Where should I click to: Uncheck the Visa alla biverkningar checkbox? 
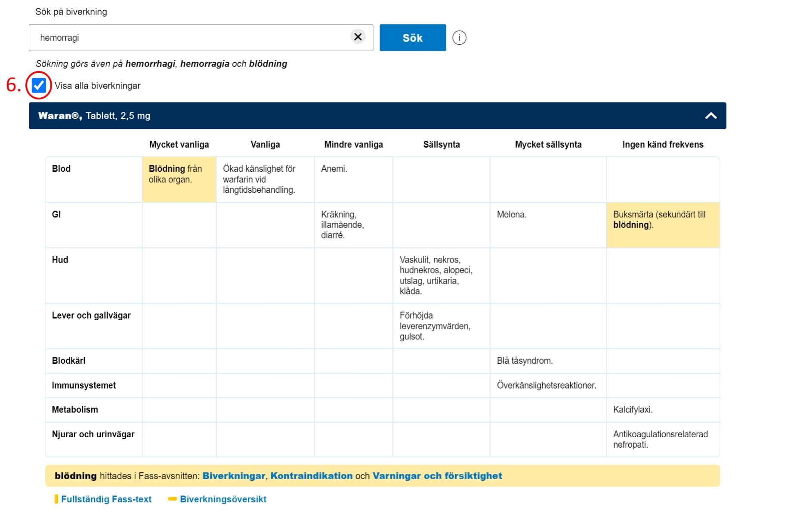39,86
